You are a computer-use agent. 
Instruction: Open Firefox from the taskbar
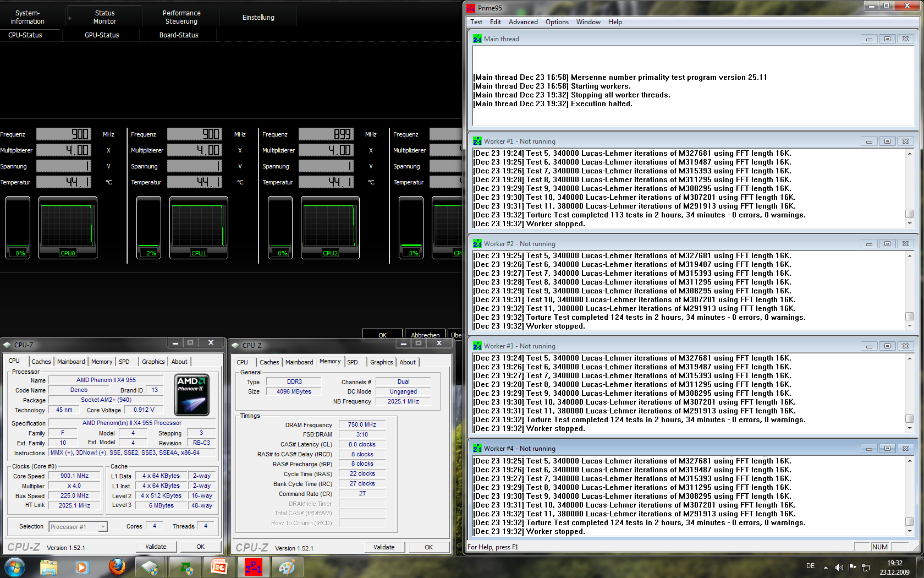(x=117, y=566)
